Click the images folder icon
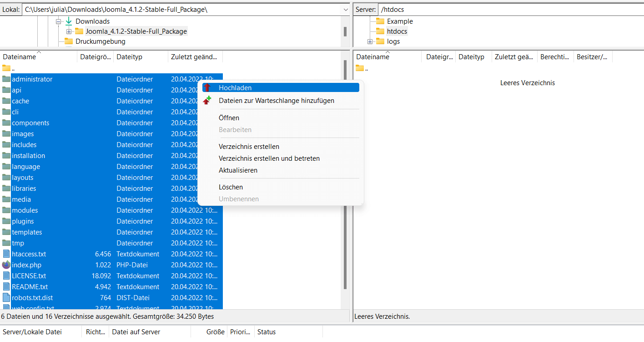The height and width of the screenshot is (342, 644). click(x=6, y=133)
